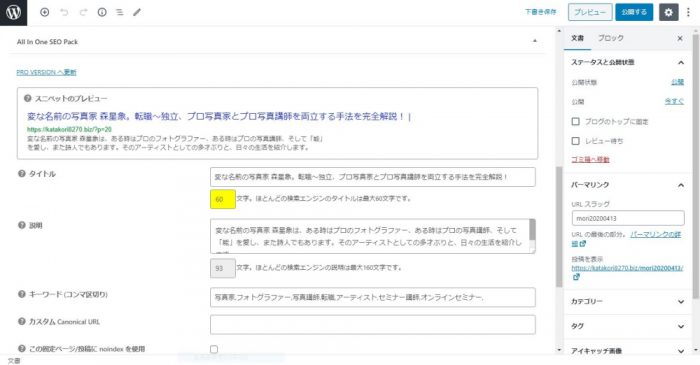The image size is (700, 365).
Task: Click the キーワード input field
Action: point(373,297)
